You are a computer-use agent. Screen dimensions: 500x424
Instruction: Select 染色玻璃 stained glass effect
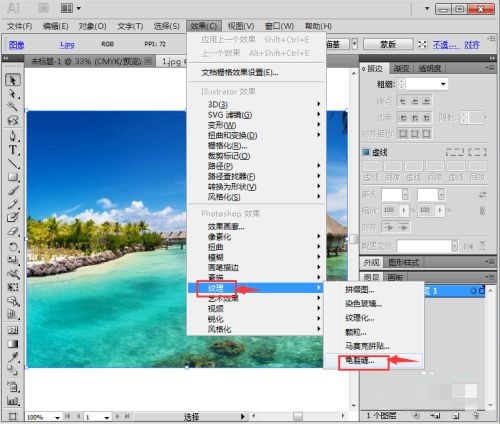[x=363, y=304]
